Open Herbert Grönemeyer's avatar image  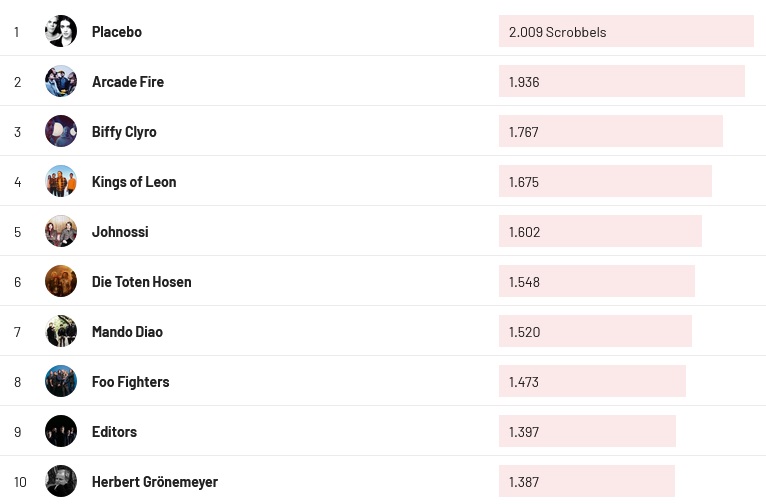pyautogui.click(x=61, y=481)
